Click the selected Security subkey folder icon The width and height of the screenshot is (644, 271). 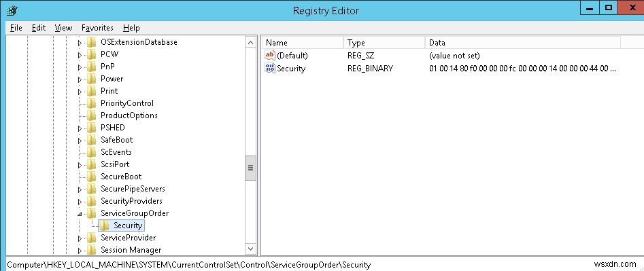click(105, 225)
